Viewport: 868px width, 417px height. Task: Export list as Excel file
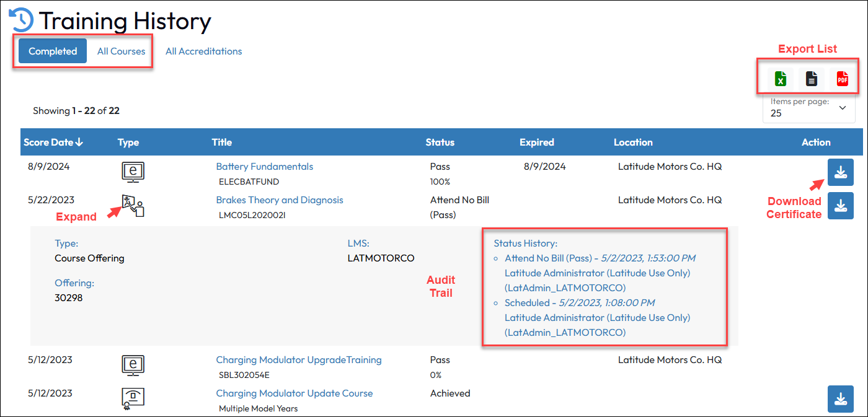click(781, 79)
